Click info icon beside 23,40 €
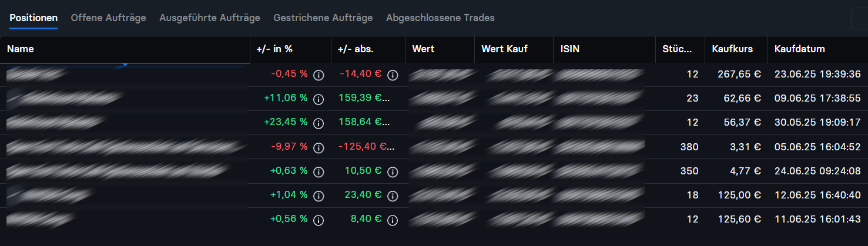The height and width of the screenshot is (246, 868). point(393,196)
